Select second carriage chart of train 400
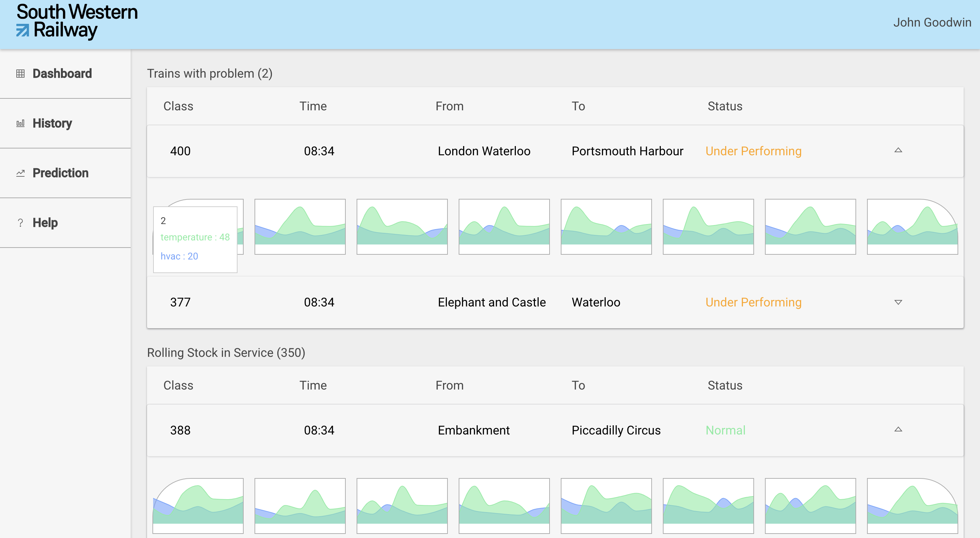Viewport: 980px width, 538px height. coord(300,226)
